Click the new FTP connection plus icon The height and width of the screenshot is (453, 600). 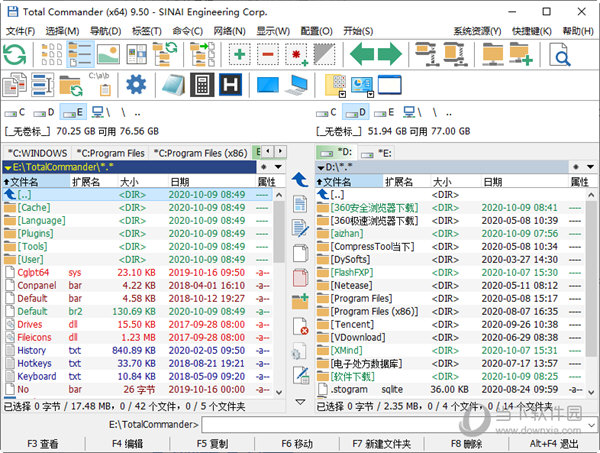(x=521, y=54)
